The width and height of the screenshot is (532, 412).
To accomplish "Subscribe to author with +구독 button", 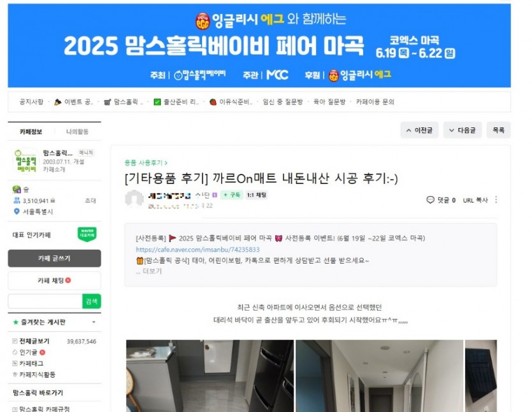I will click(232, 195).
